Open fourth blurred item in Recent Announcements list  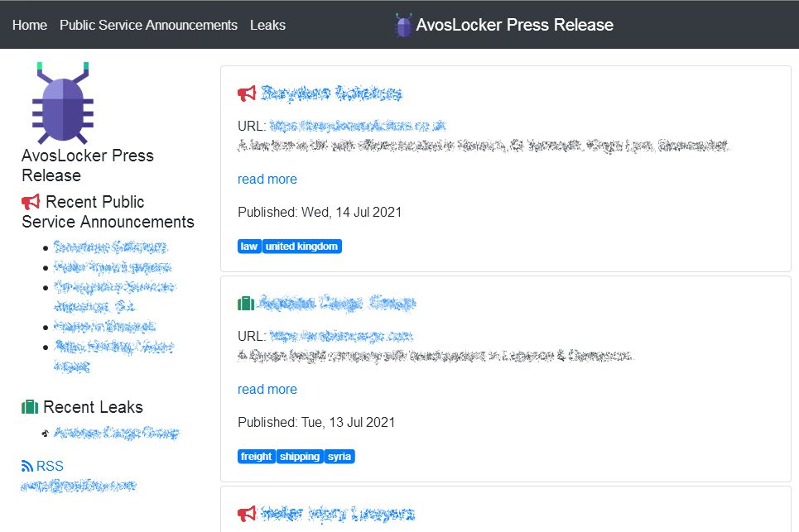(x=104, y=326)
